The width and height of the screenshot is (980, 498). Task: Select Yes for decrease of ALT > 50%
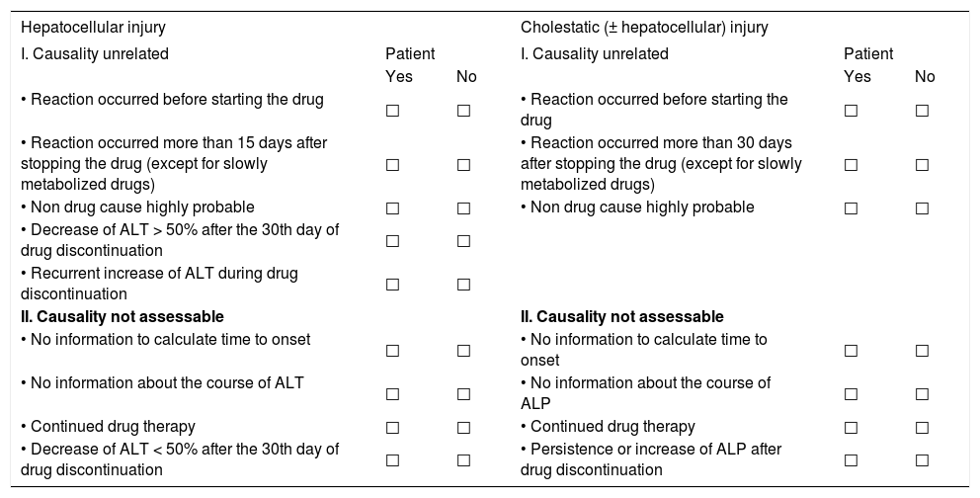point(392,241)
